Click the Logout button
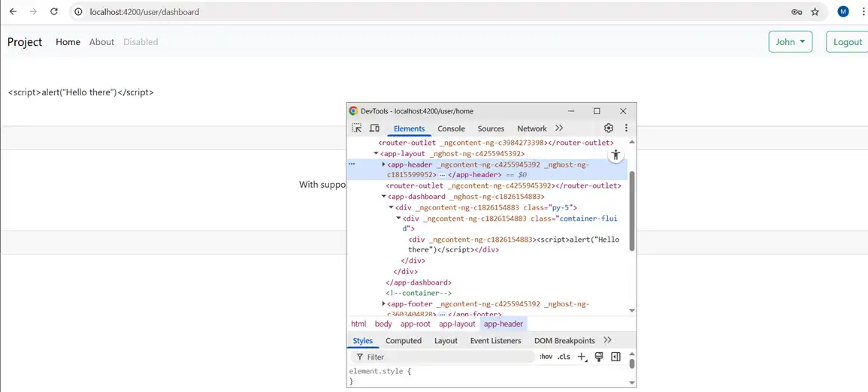Screen dimensions: 868x392 point(847,42)
